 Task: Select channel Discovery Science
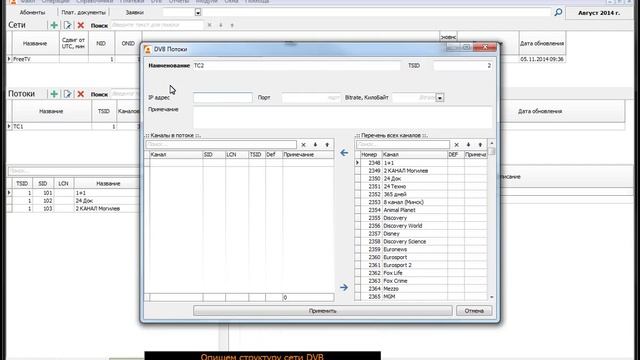pos(420,242)
